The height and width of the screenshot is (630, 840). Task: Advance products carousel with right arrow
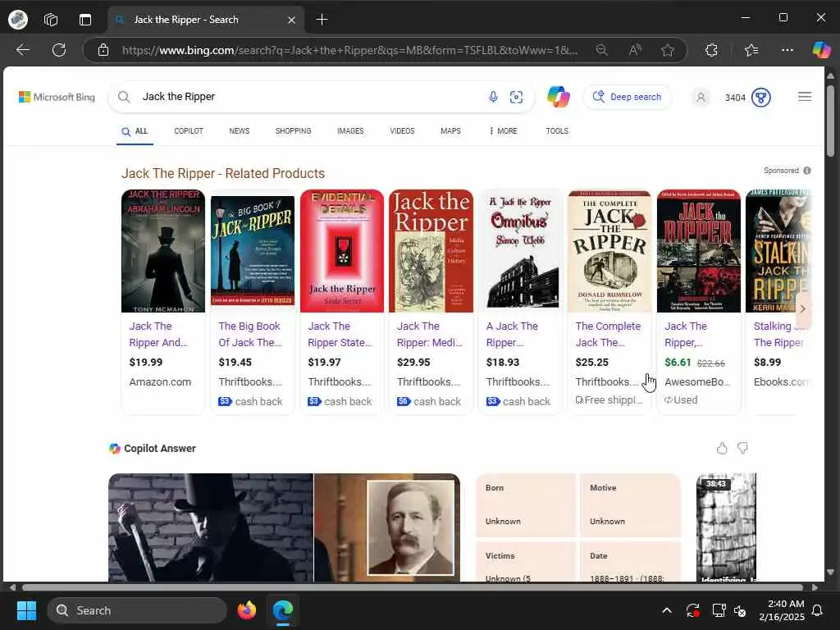[x=802, y=309]
